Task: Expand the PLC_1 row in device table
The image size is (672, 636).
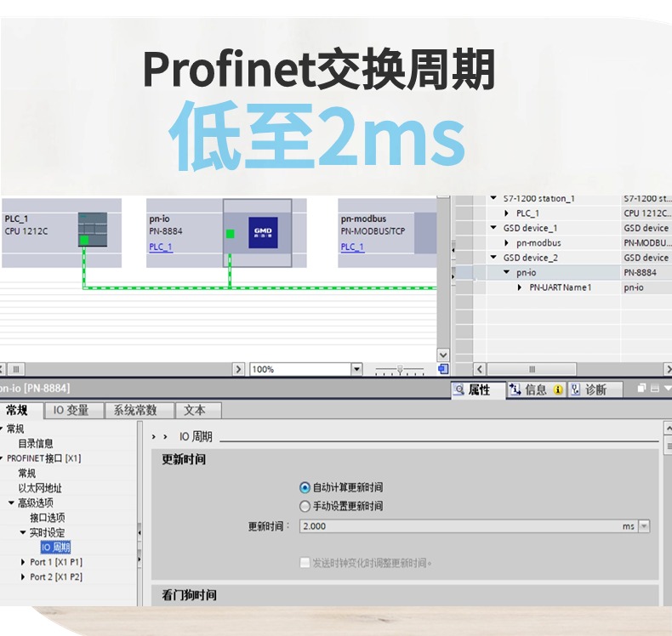Action: point(507,213)
